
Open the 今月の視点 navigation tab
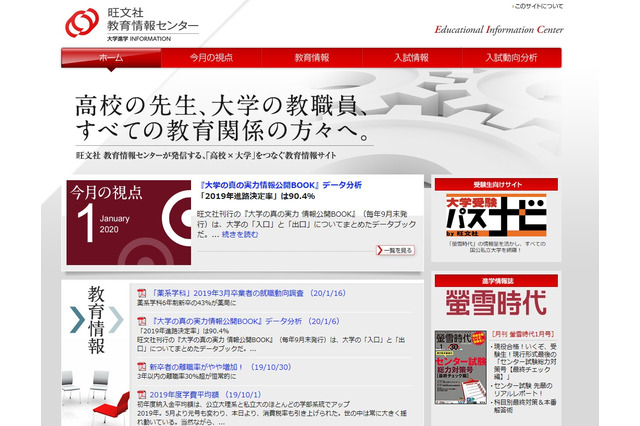[211, 58]
